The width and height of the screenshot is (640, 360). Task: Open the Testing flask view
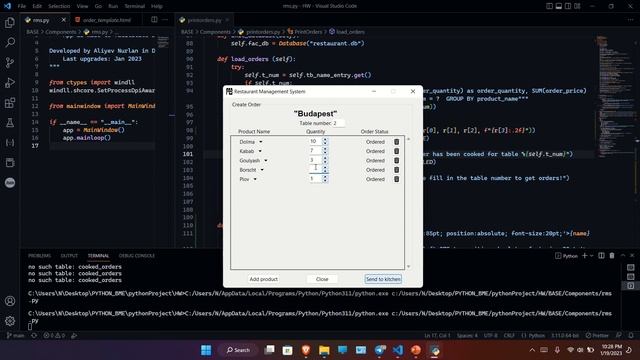coord(10,122)
